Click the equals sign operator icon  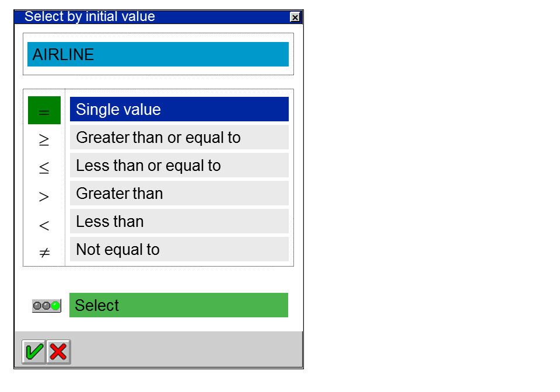coord(44,110)
